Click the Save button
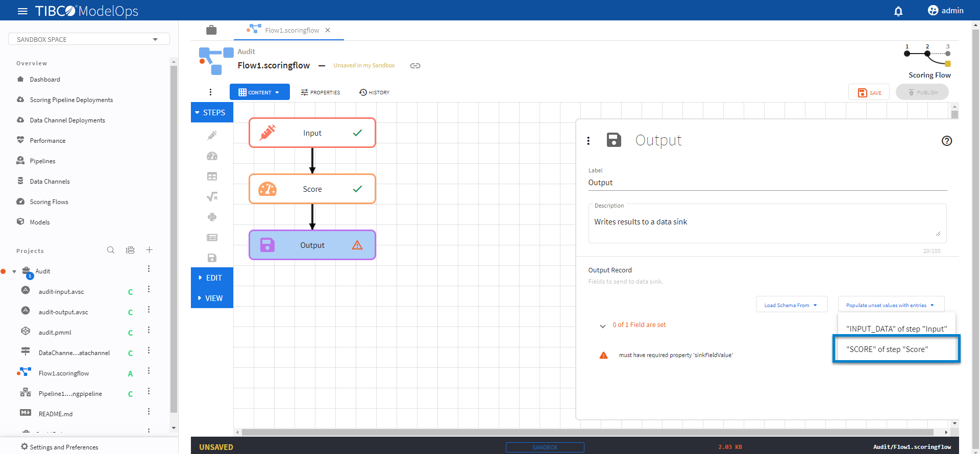980x454 pixels. [x=869, y=92]
